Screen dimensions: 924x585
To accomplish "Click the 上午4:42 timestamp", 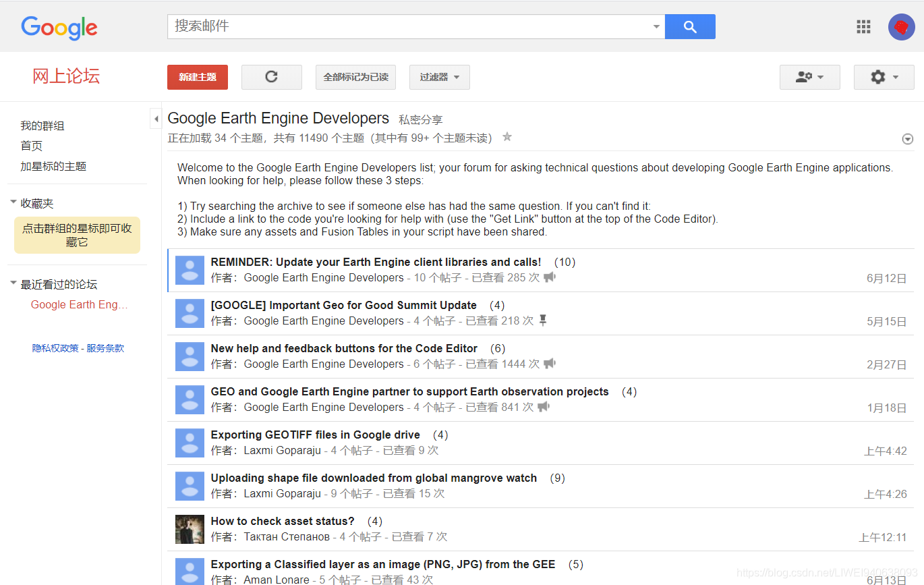I will pyautogui.click(x=885, y=451).
